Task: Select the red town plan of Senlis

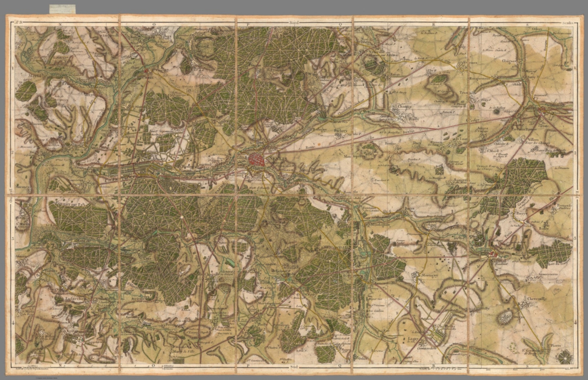Action: tap(256, 159)
